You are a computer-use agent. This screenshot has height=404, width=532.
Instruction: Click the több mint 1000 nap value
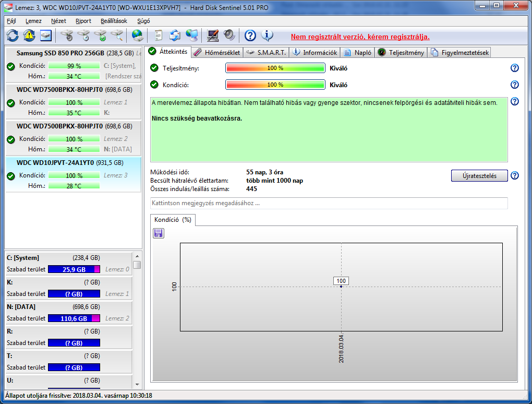click(274, 181)
